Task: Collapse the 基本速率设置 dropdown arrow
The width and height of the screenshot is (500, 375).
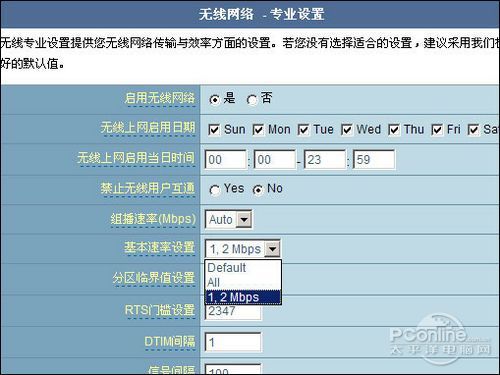Action: (272, 249)
